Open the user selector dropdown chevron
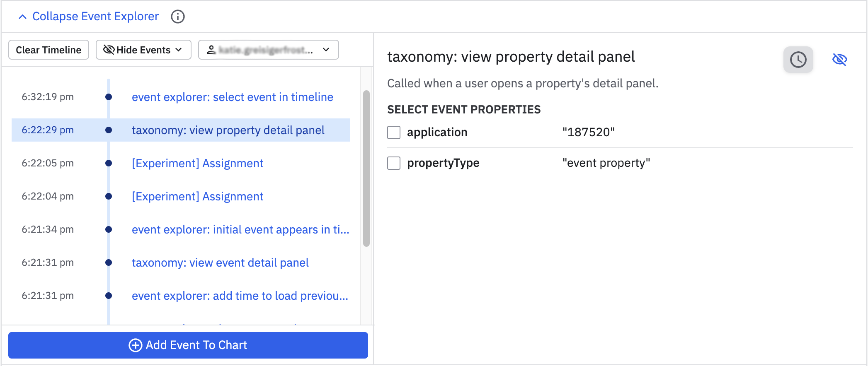This screenshot has width=868, height=366. pos(326,50)
